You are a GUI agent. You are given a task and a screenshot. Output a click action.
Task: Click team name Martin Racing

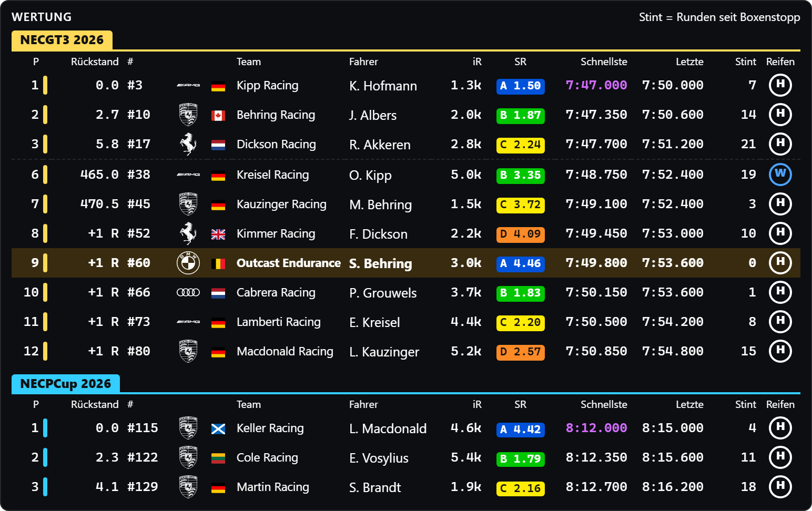[273, 487]
